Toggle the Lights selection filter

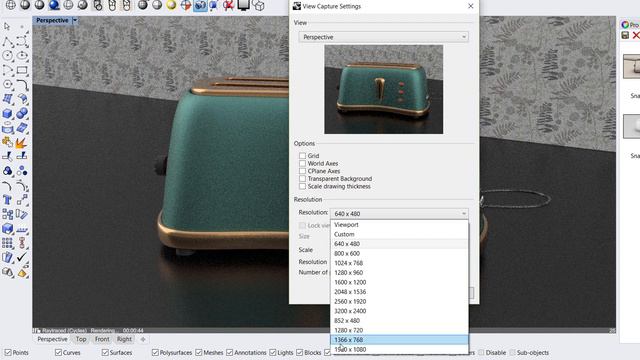[273, 352]
